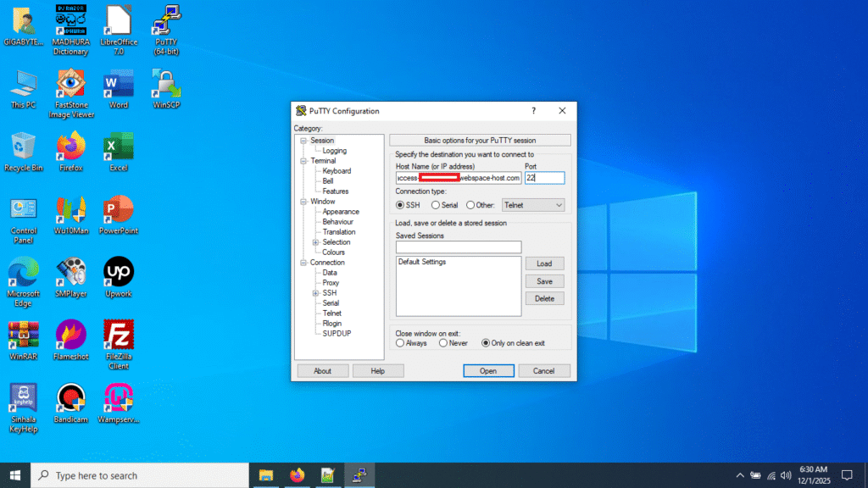Launch FileZilla Client

[x=118, y=338]
